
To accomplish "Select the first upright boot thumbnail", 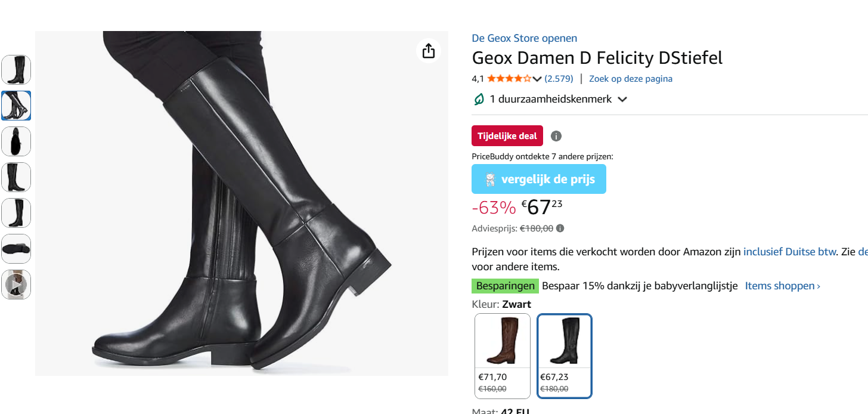I will point(16,70).
